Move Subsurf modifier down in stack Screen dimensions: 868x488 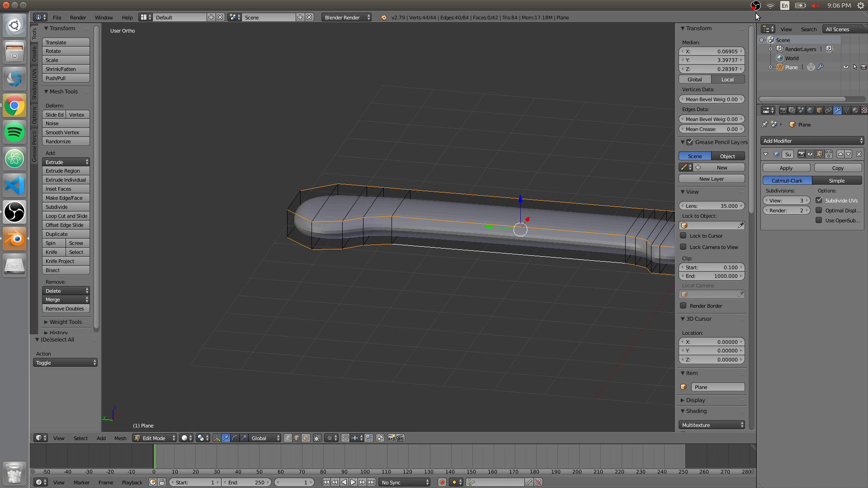coord(848,154)
